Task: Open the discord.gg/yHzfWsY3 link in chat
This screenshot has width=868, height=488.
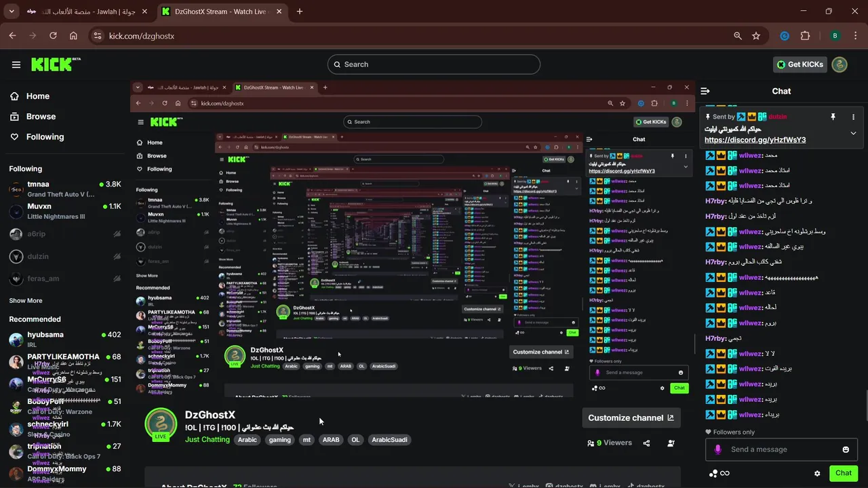Action: (755, 140)
